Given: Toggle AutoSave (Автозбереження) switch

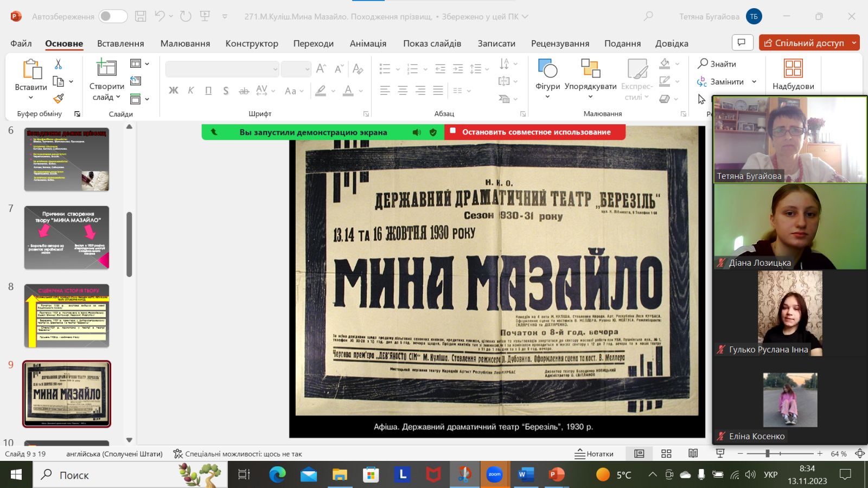Looking at the screenshot, I should (113, 16).
